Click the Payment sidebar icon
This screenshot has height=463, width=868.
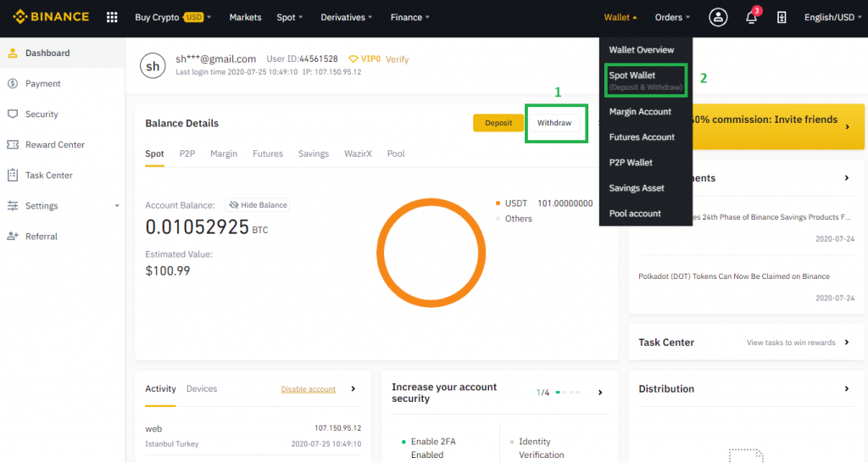(13, 84)
